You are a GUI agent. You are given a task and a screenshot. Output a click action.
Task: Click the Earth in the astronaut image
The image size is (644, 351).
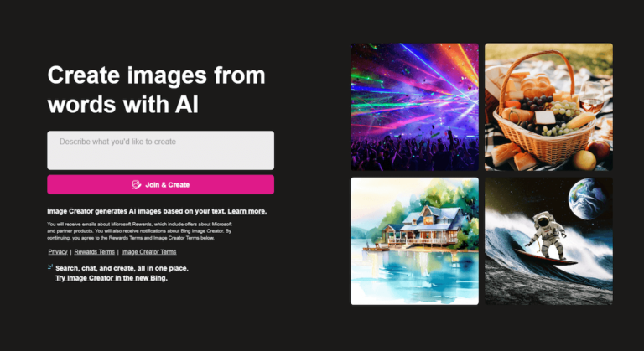586,199
